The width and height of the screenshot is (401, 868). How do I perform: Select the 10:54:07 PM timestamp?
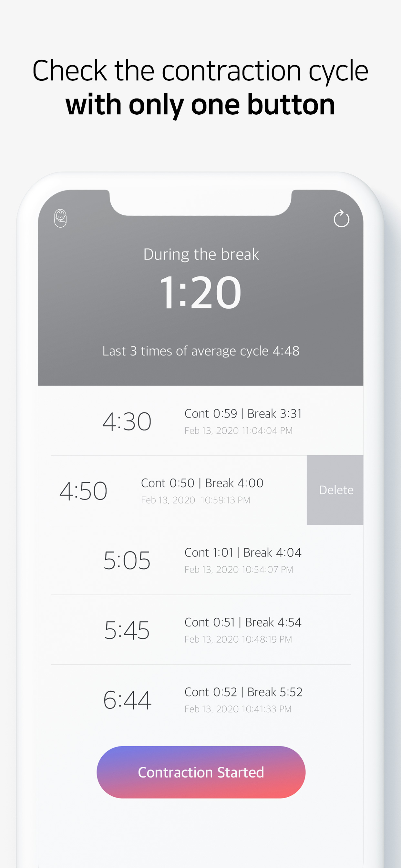point(239,569)
